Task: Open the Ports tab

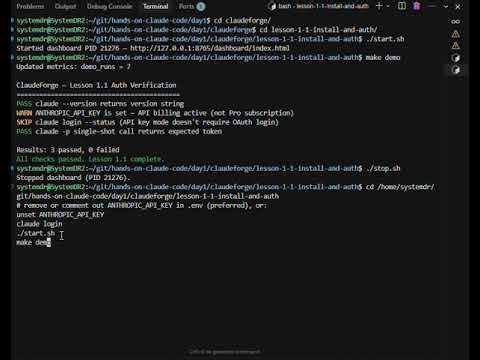Action: tap(186, 6)
